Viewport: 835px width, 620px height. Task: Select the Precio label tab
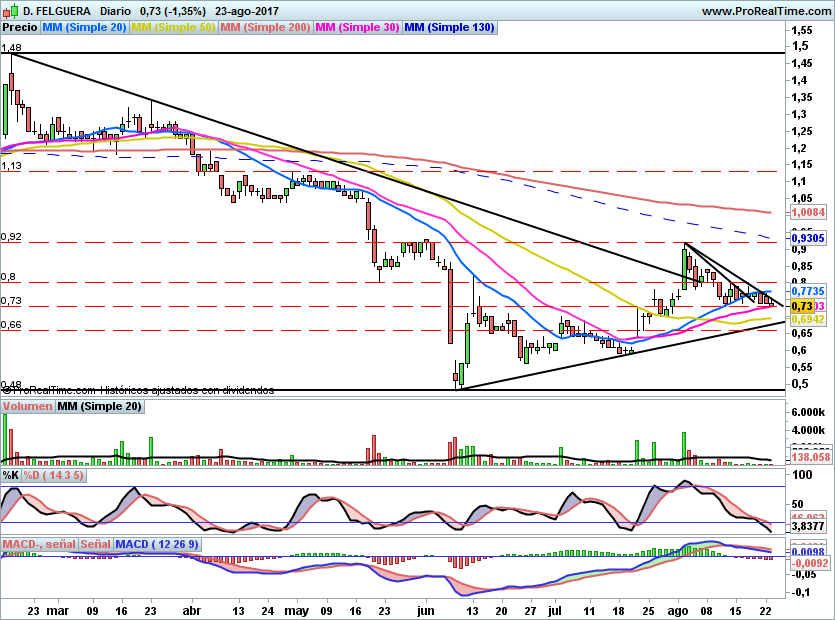(19, 28)
